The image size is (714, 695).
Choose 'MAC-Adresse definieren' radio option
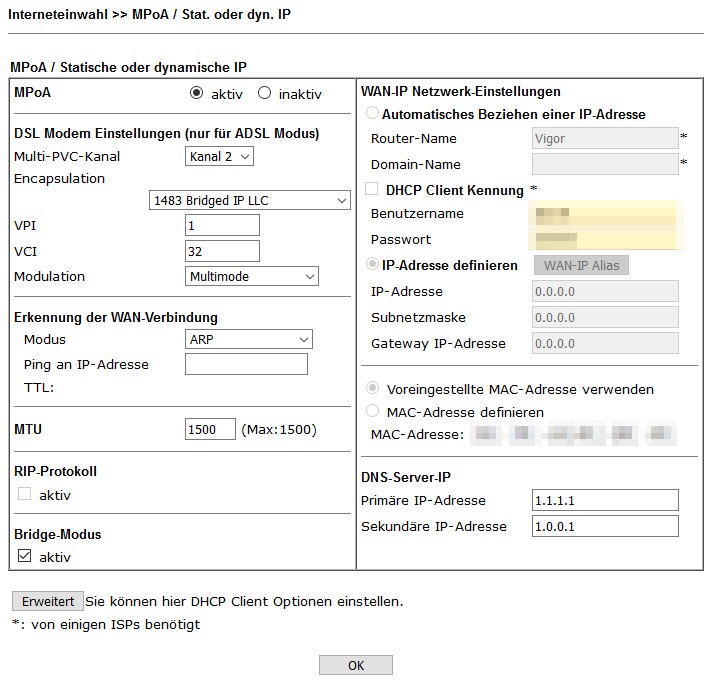pos(373,411)
